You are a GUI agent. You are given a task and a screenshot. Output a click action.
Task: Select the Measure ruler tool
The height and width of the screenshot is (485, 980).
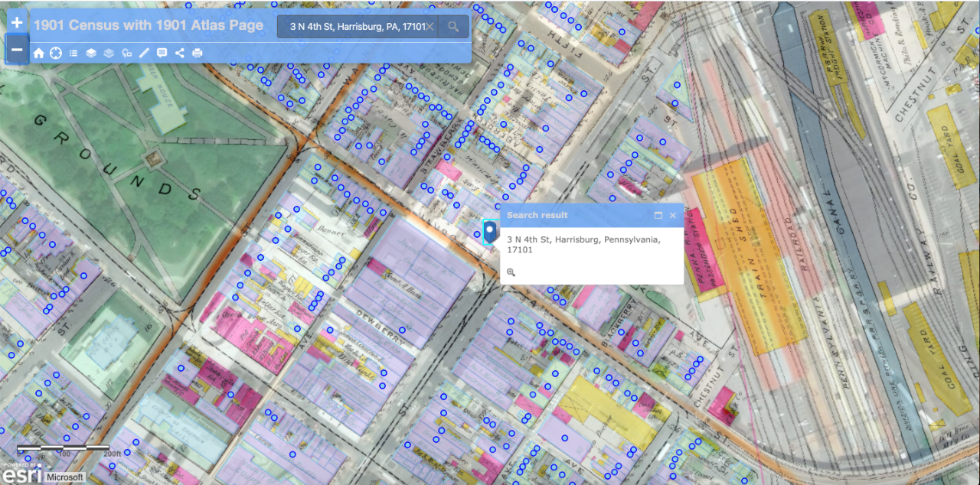pos(144,53)
